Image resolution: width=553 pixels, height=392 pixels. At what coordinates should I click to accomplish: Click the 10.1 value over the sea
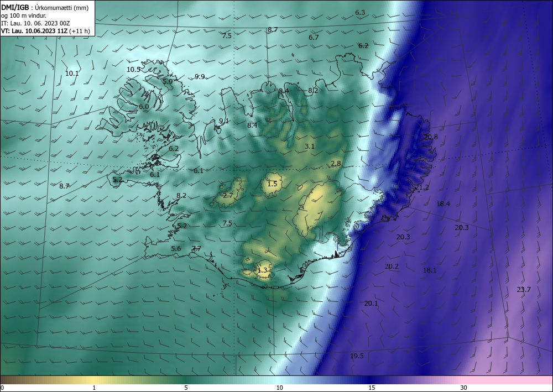pyautogui.click(x=72, y=74)
